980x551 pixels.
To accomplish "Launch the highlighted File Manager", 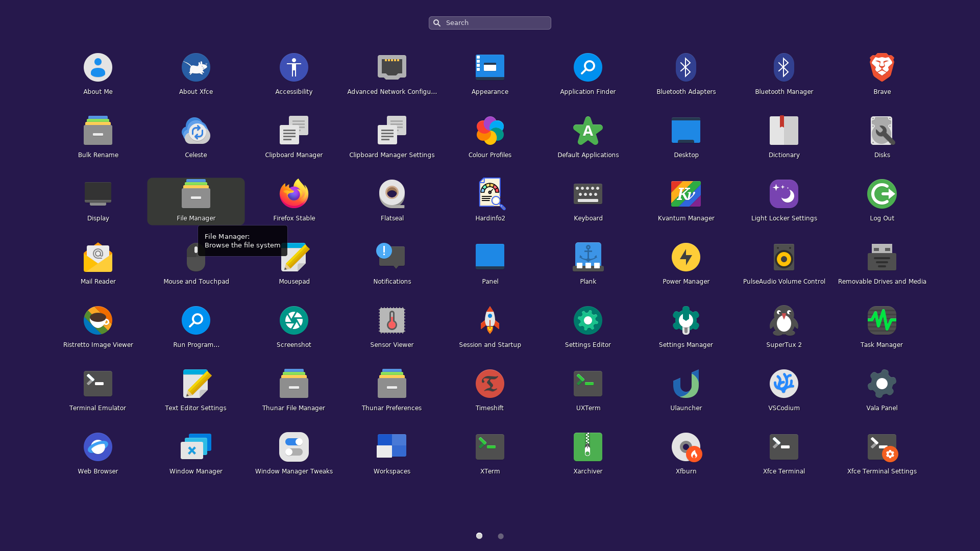I will pyautogui.click(x=196, y=201).
